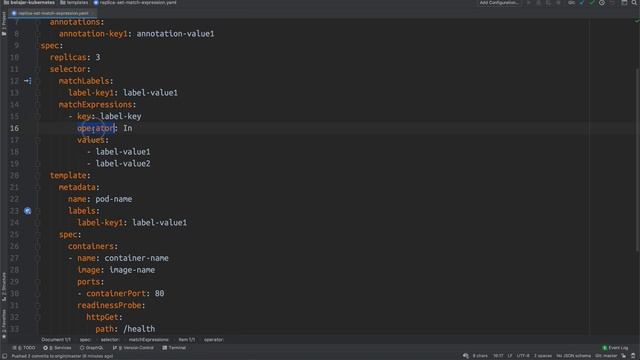The width and height of the screenshot is (640, 360).
Task: Open the TODO tool window
Action: tap(24, 348)
